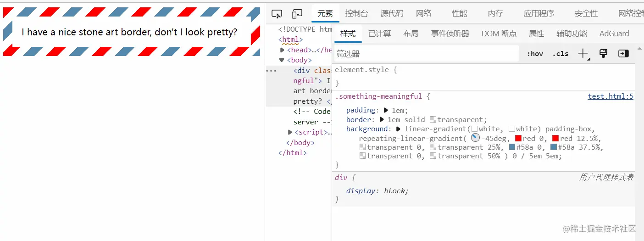Activate the inspect element picker icon

click(277, 14)
